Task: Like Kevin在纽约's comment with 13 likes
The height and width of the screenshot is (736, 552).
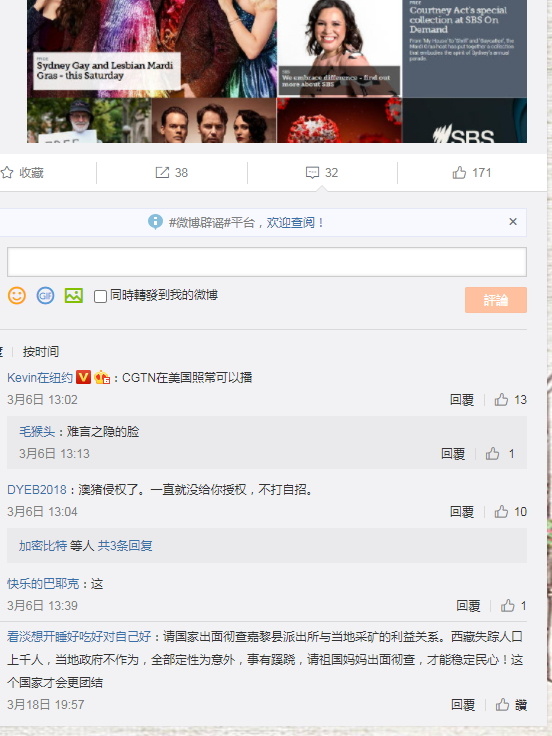Action: point(501,400)
